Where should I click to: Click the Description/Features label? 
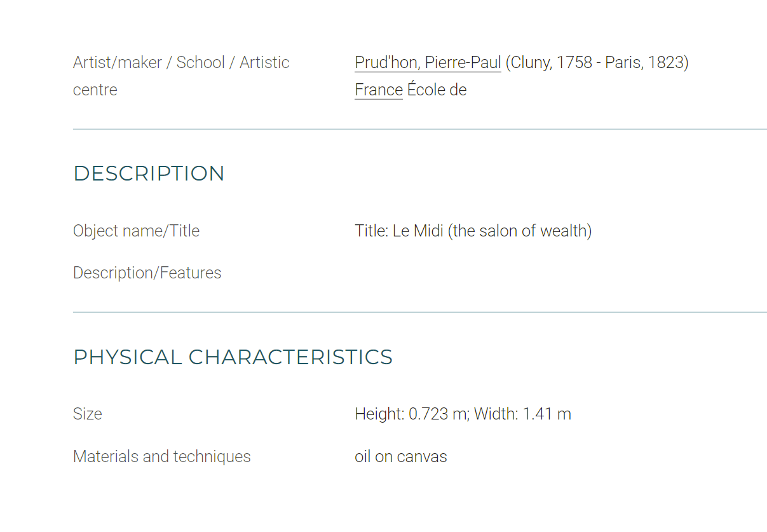coord(147,273)
